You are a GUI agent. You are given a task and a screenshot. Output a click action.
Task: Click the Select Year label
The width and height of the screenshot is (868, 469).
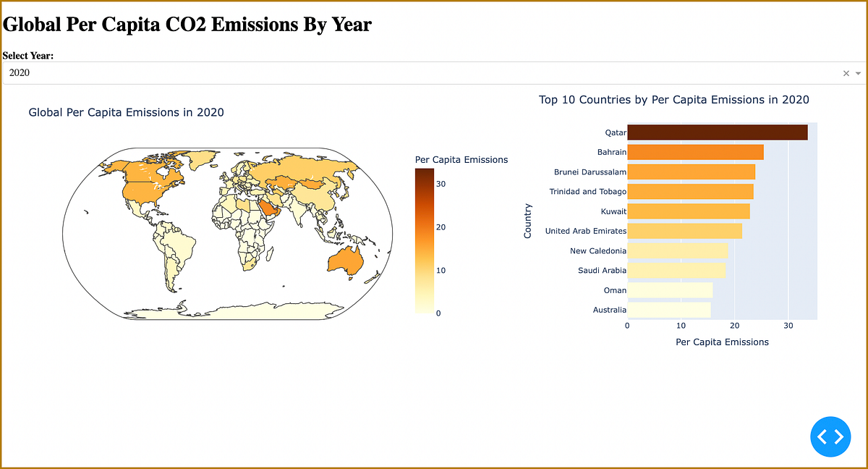[x=27, y=56]
